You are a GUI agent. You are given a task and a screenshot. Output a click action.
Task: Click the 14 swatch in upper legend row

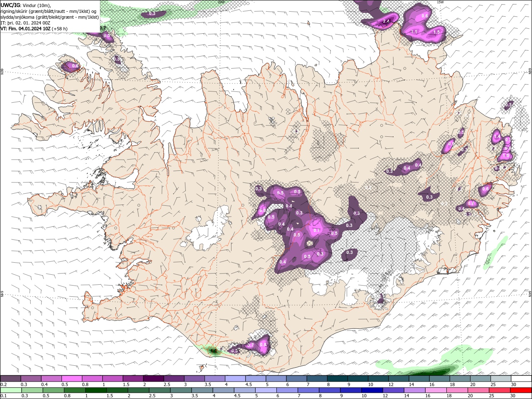click(419, 379)
